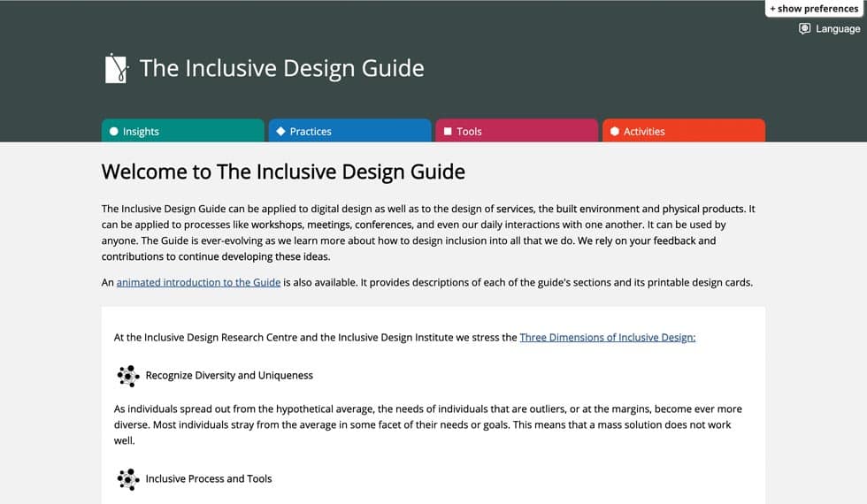Click the square icon on Tools tab
Viewport: 867px width, 504px height.
[448, 132]
